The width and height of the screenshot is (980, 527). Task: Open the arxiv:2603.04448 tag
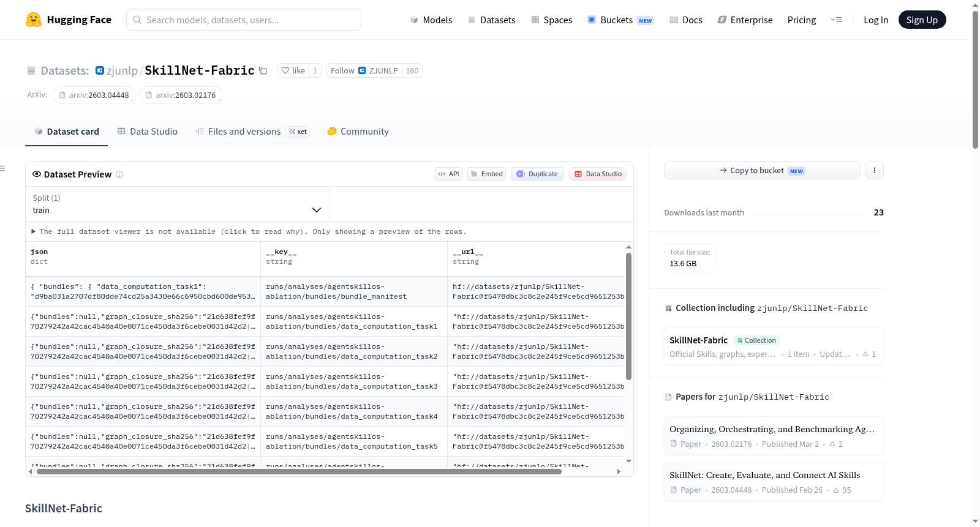[94, 95]
